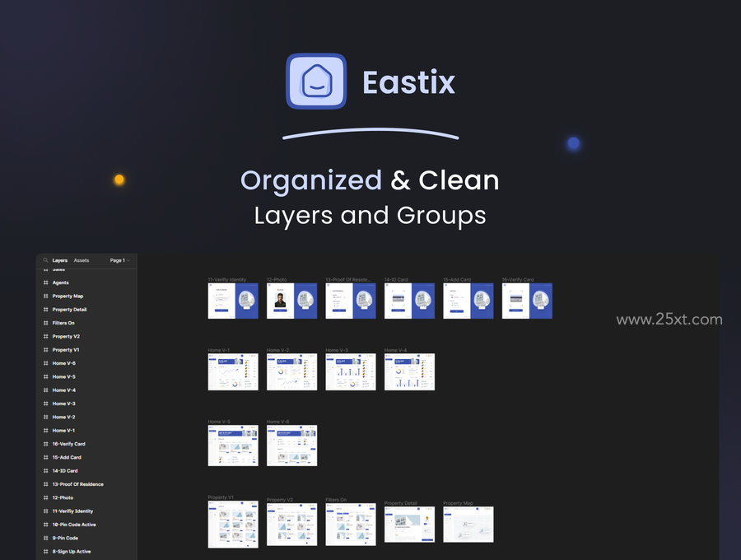Select the Home V-1 frame on canvas
The image size is (741, 560).
[233, 372]
